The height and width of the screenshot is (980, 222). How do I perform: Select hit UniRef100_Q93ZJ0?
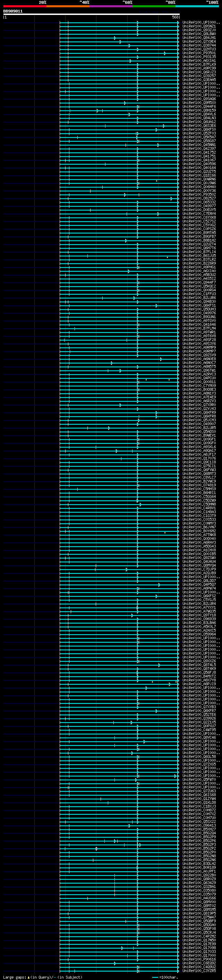(x=199, y=30)
